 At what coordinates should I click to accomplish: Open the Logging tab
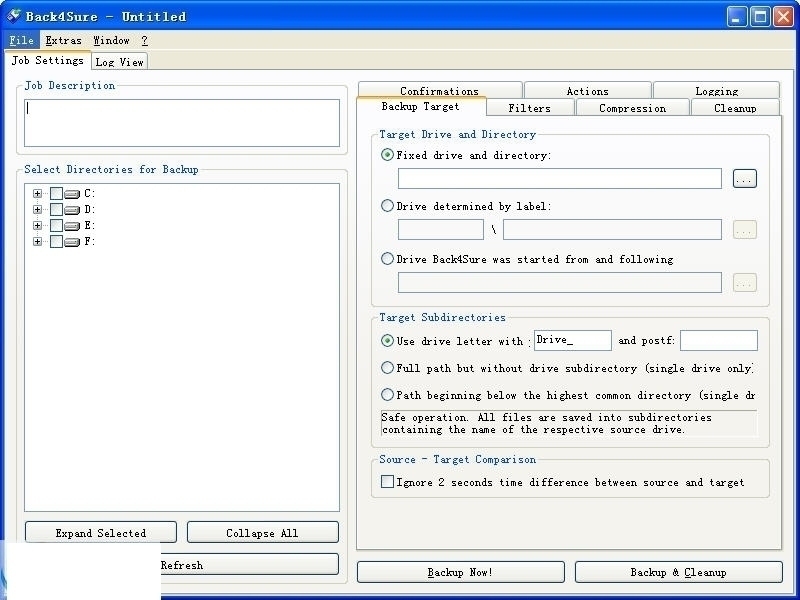tap(716, 90)
